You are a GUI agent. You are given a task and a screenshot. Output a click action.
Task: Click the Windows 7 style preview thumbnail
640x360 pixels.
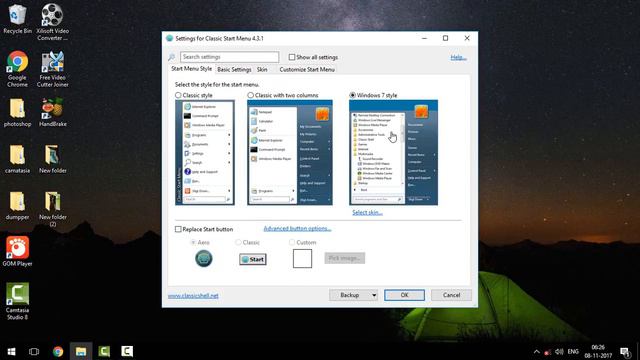coord(393,152)
